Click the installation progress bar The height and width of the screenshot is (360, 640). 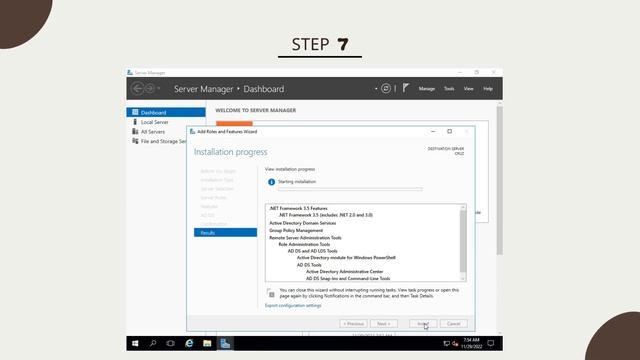point(350,189)
